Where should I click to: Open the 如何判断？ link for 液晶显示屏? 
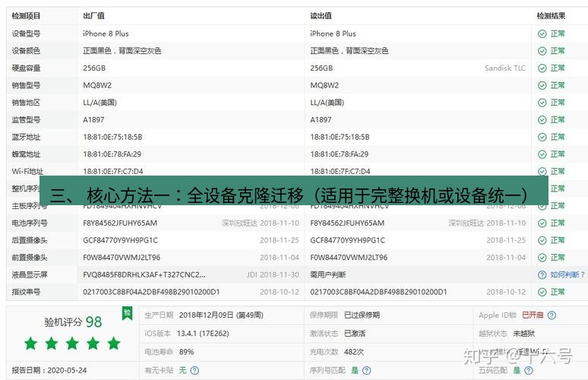click(x=567, y=275)
